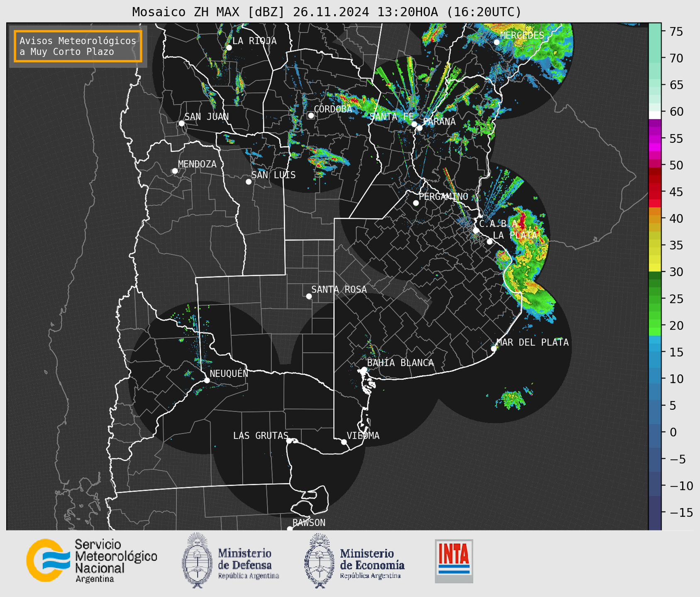Image resolution: width=700 pixels, height=597 pixels.
Task: Click the Las Grutas city dot
Action: pyautogui.click(x=289, y=441)
